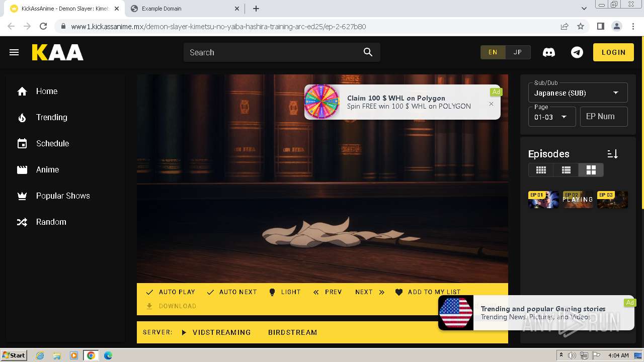Image resolution: width=644 pixels, height=362 pixels.
Task: Open Chrome's three-dot menu
Action: pyautogui.click(x=632, y=27)
